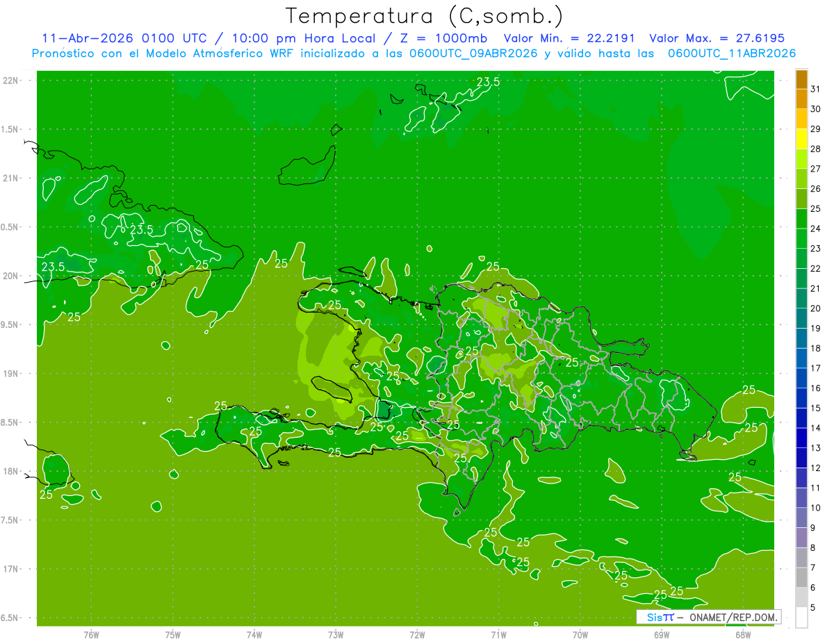Screen dimensions: 834x644
Task: Click the Valor Max. = 27.6195 text
Action: pyautogui.click(x=717, y=38)
